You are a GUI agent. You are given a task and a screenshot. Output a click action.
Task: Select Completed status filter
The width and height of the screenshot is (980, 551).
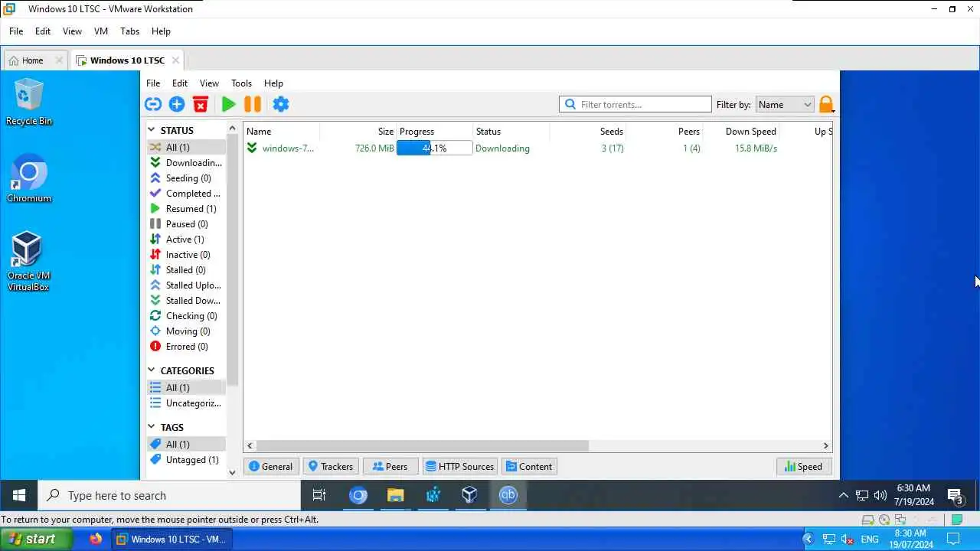pyautogui.click(x=186, y=193)
